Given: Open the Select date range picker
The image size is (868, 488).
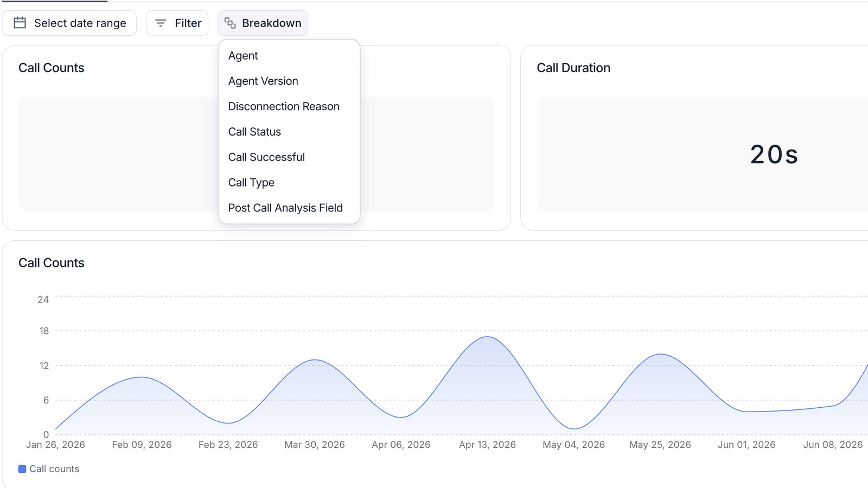Looking at the screenshot, I should [x=69, y=23].
